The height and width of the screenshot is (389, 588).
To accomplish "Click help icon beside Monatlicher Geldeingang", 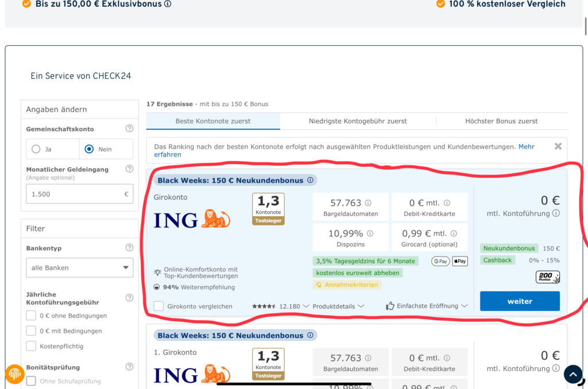I will (x=129, y=169).
